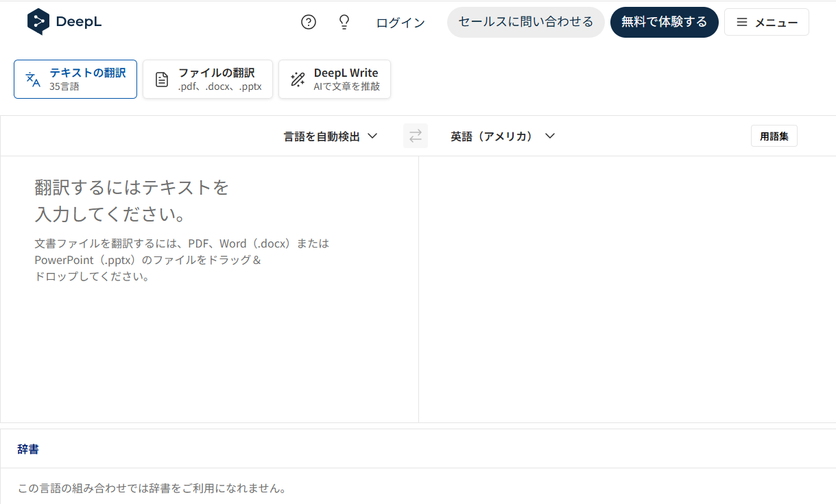Open the help question mark icon
The image size is (836, 504).
pos(308,21)
